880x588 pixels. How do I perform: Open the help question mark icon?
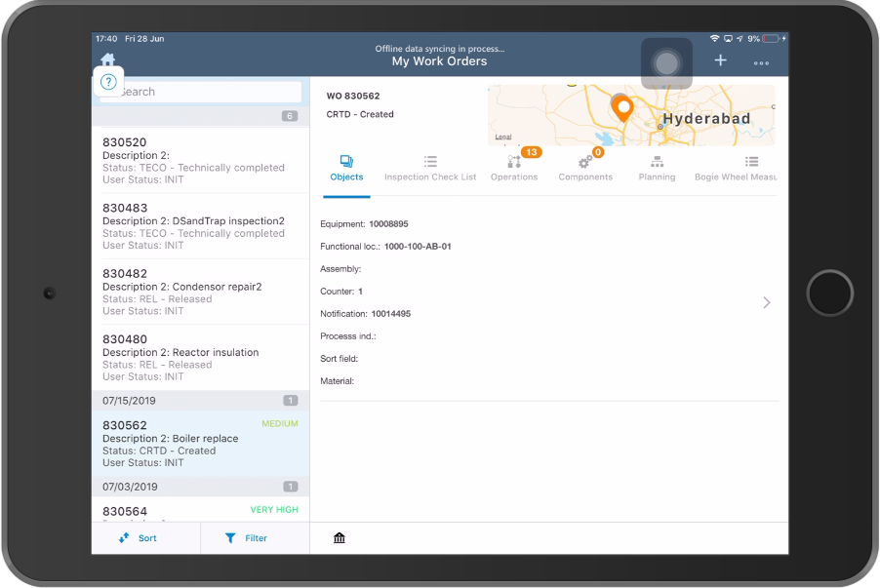tap(109, 83)
